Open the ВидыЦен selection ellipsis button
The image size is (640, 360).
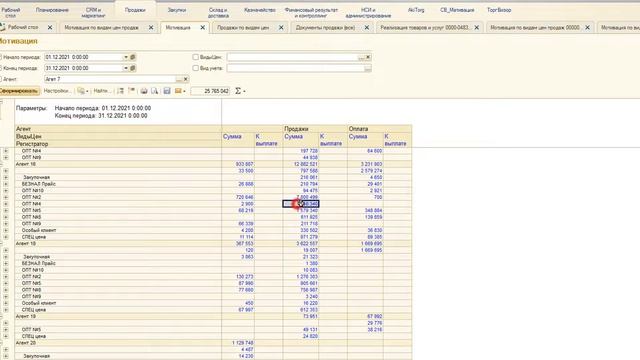pyautogui.click(x=361, y=57)
